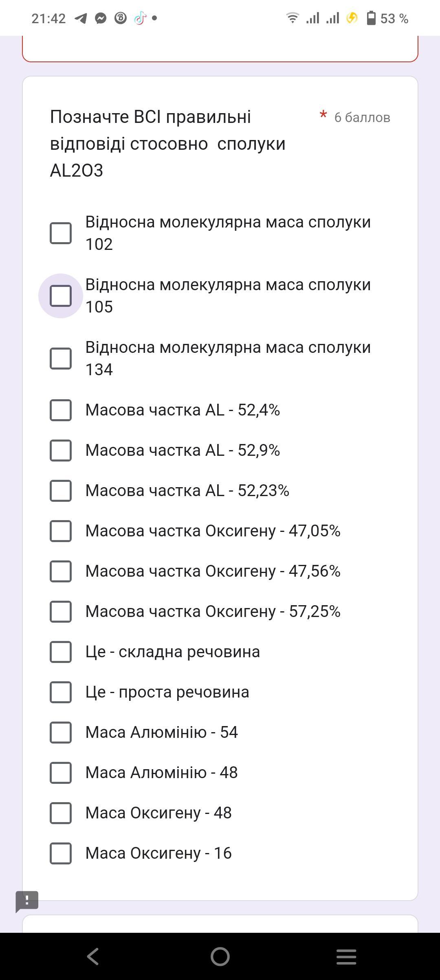Tap the Messenger notification icon in status bar

101,18
